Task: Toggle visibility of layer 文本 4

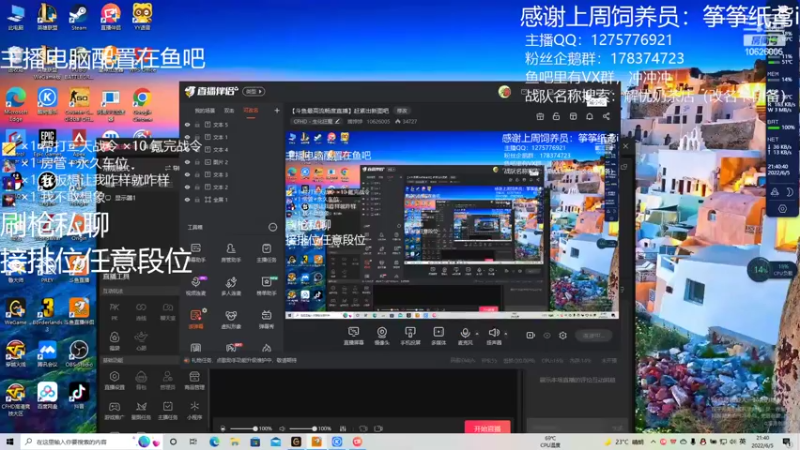Action: pos(187,149)
